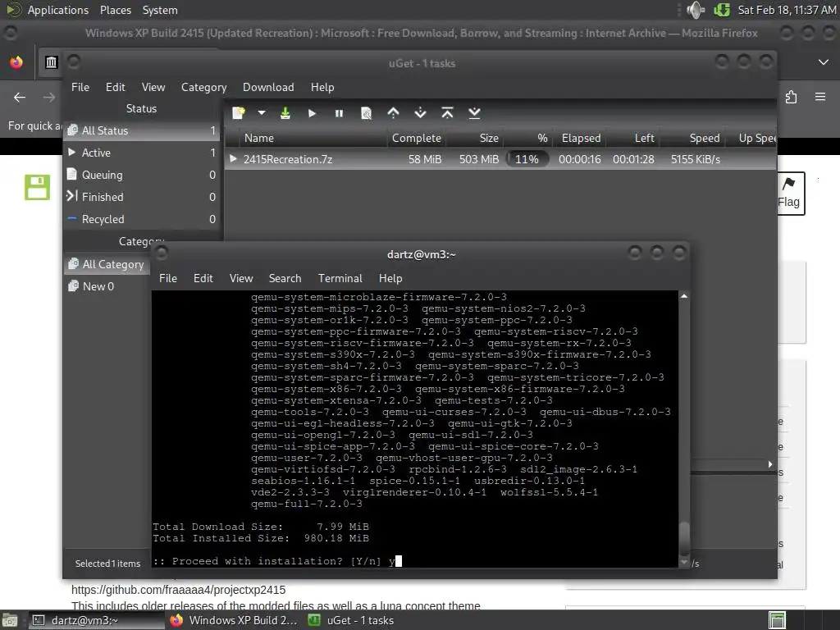Click the show desktop icon in bottom panel

[10, 620]
